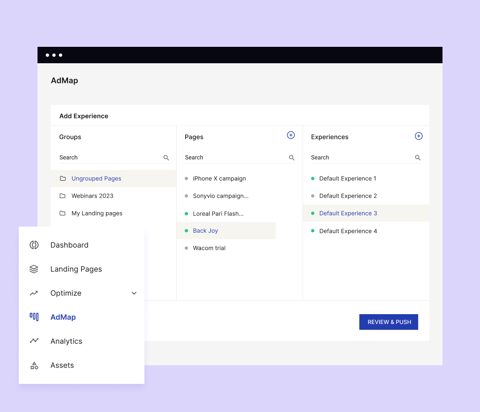Viewport: 480px width, 412px height.
Task: Open Landing Pages in the sidebar
Action: click(x=76, y=269)
